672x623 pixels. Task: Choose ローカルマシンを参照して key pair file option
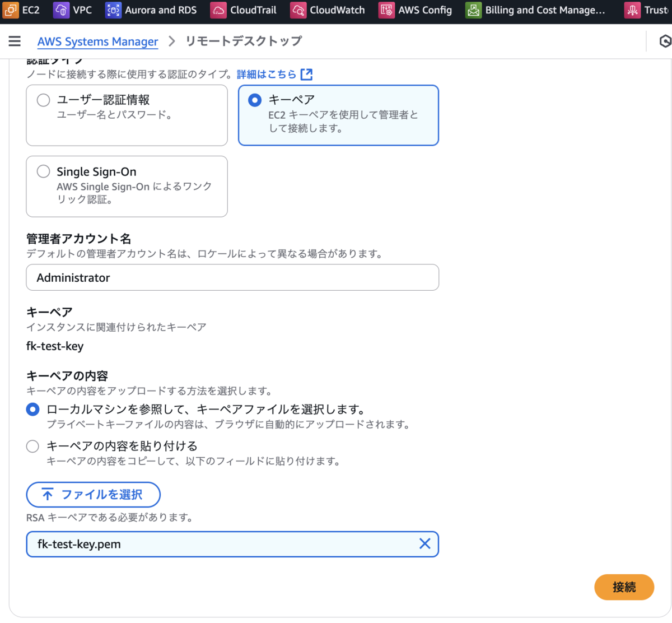32,410
